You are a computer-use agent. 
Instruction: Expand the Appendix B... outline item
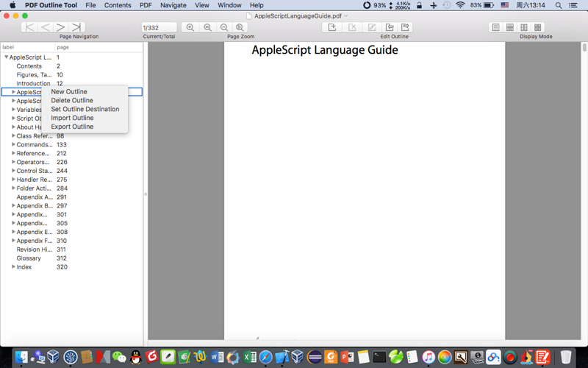(13, 205)
